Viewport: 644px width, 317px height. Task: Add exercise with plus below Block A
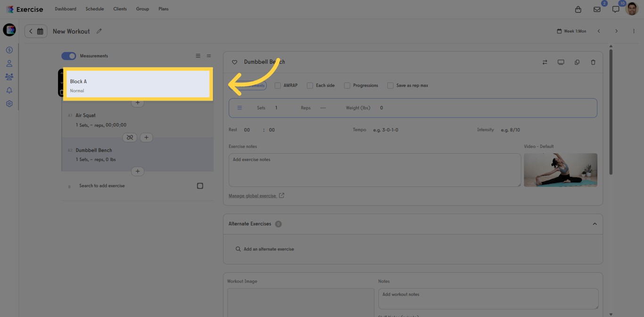[x=138, y=102]
